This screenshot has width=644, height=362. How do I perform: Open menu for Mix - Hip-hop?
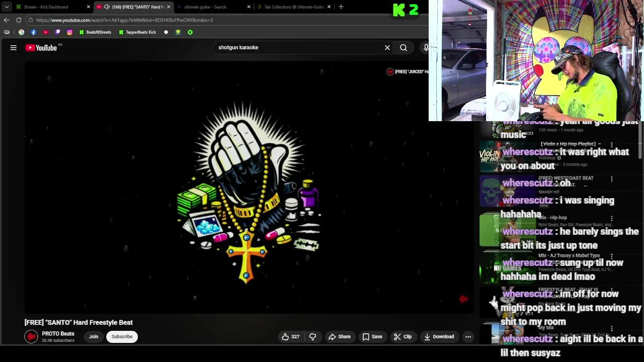(x=612, y=219)
